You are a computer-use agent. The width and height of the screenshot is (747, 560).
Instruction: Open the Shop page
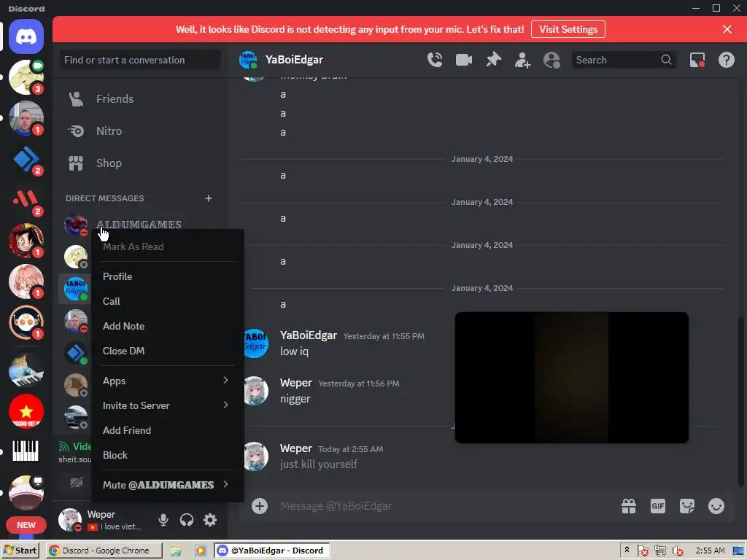click(x=140, y=163)
